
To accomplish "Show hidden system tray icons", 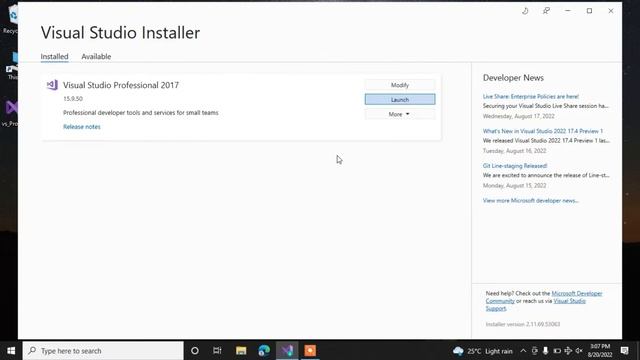I will (523, 351).
